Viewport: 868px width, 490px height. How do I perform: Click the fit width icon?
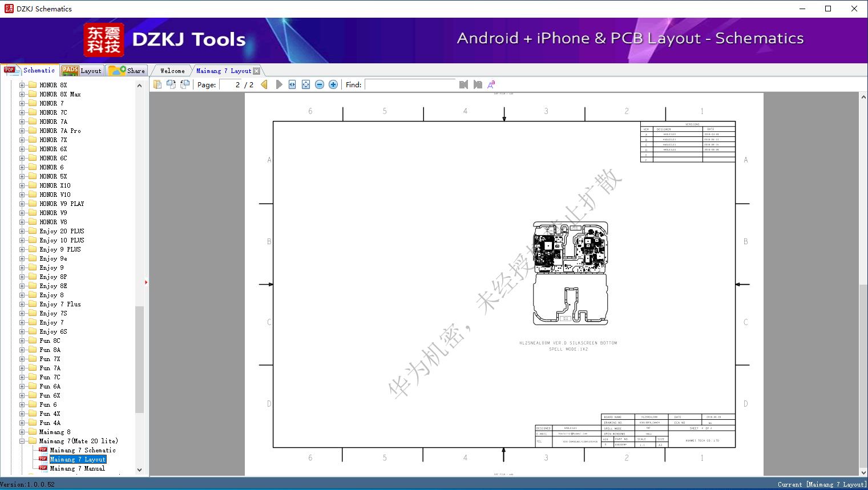pos(292,84)
